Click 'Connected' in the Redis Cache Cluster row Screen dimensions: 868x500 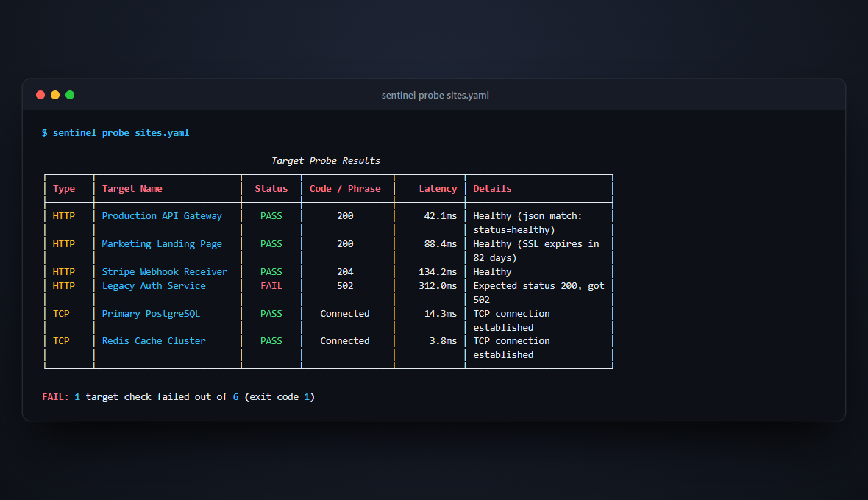click(345, 341)
